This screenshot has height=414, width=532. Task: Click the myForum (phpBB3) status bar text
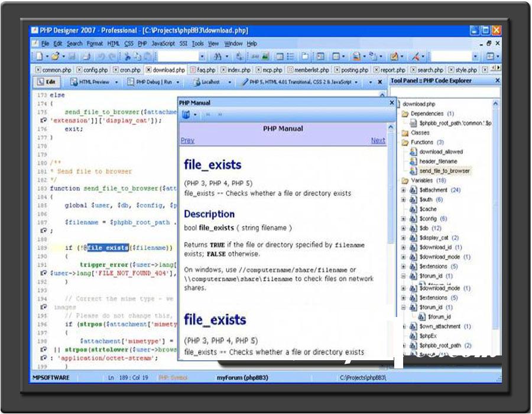pos(242,378)
